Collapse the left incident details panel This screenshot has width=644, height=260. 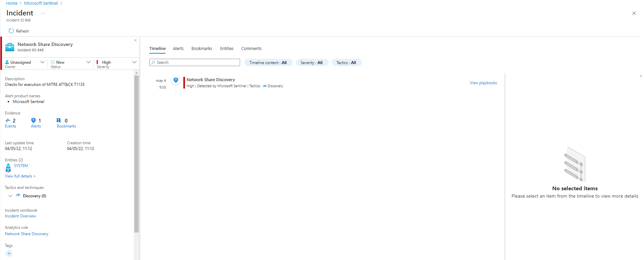pos(135,40)
